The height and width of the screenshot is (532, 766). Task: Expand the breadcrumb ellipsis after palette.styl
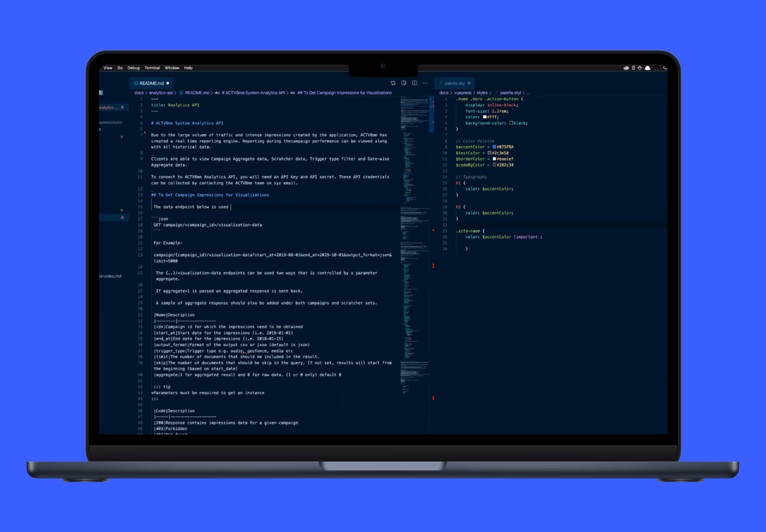[x=528, y=93]
